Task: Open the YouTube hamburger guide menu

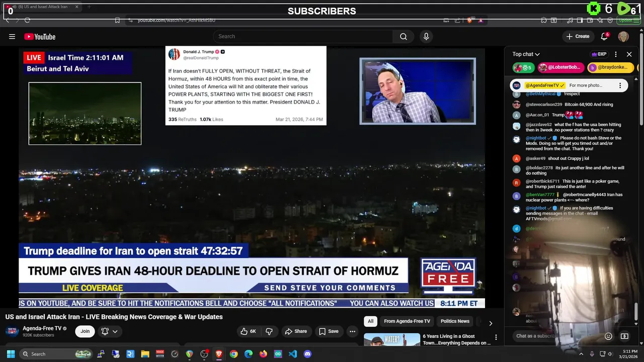Action: click(x=12, y=36)
